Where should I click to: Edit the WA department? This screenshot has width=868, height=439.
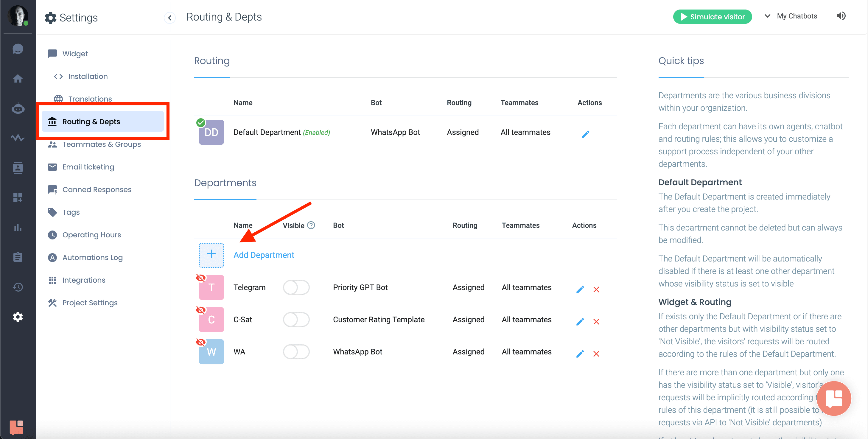pos(580,354)
